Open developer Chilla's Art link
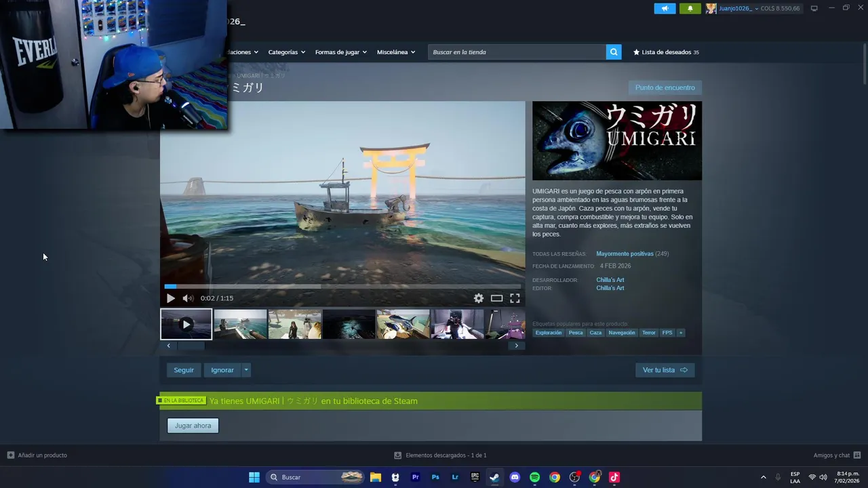This screenshot has width=868, height=488. pyautogui.click(x=610, y=280)
